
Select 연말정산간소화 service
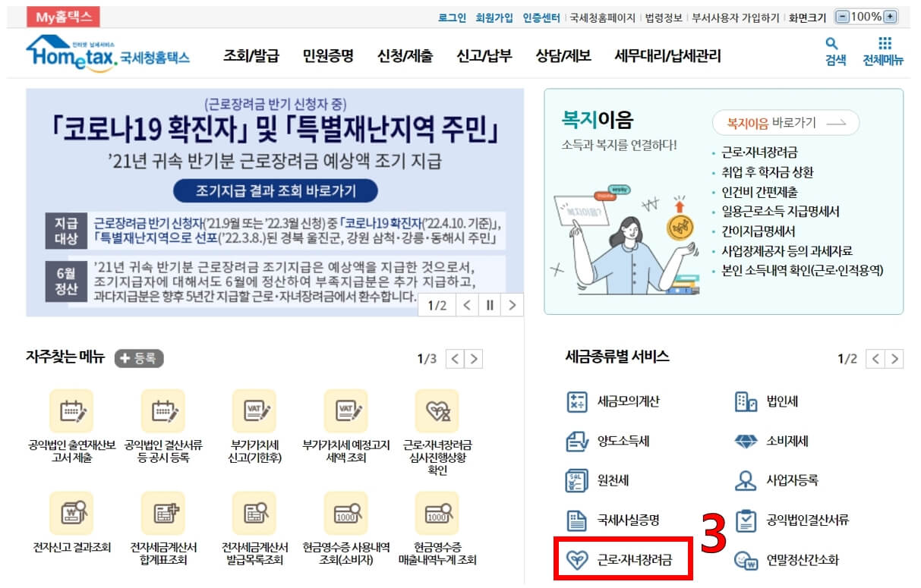tap(787, 561)
